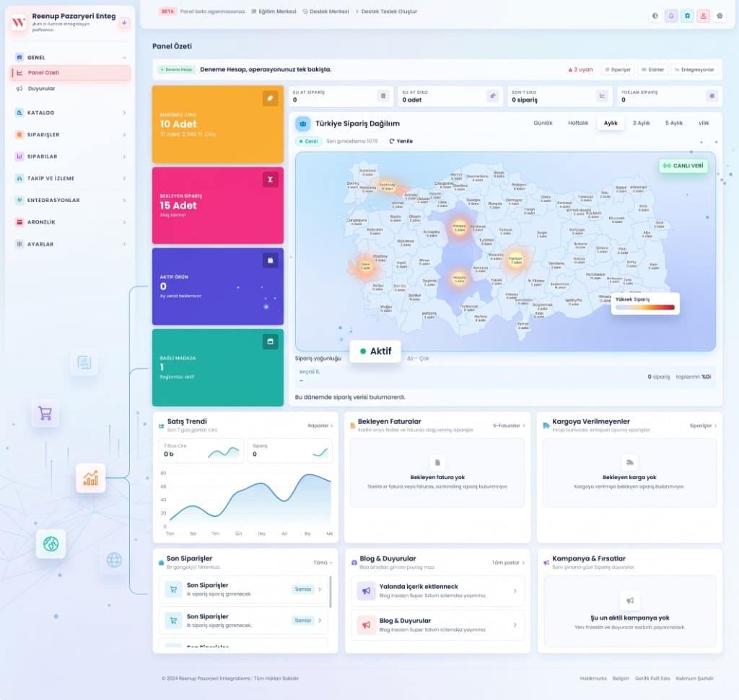Click the Yüksek Sipariş gradient legend bar

click(x=644, y=307)
